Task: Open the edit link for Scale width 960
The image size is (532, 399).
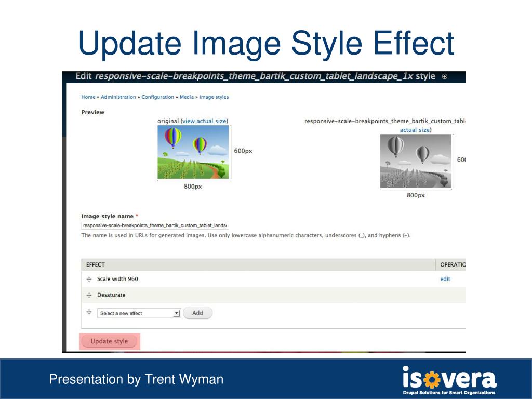Action: pos(445,279)
